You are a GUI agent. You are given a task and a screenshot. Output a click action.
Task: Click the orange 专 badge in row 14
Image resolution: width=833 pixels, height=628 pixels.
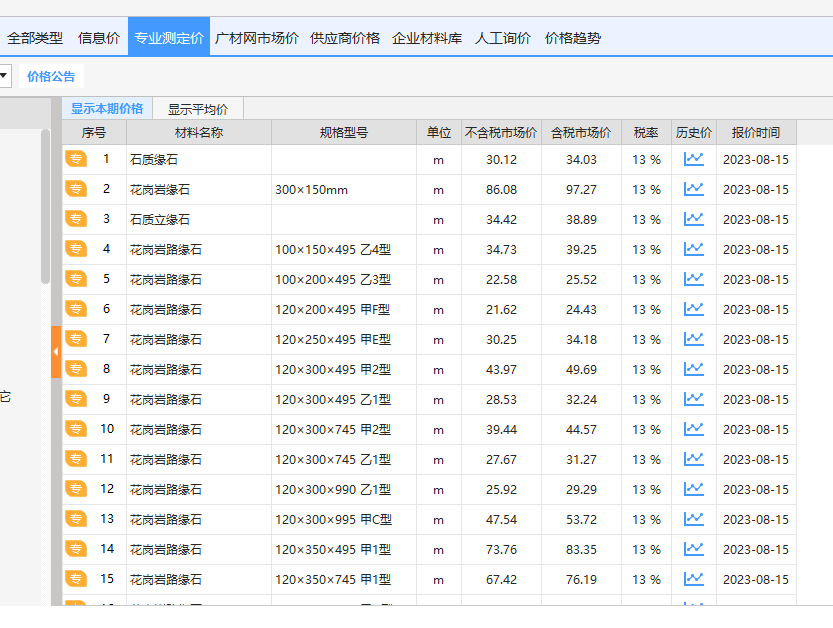coord(76,549)
